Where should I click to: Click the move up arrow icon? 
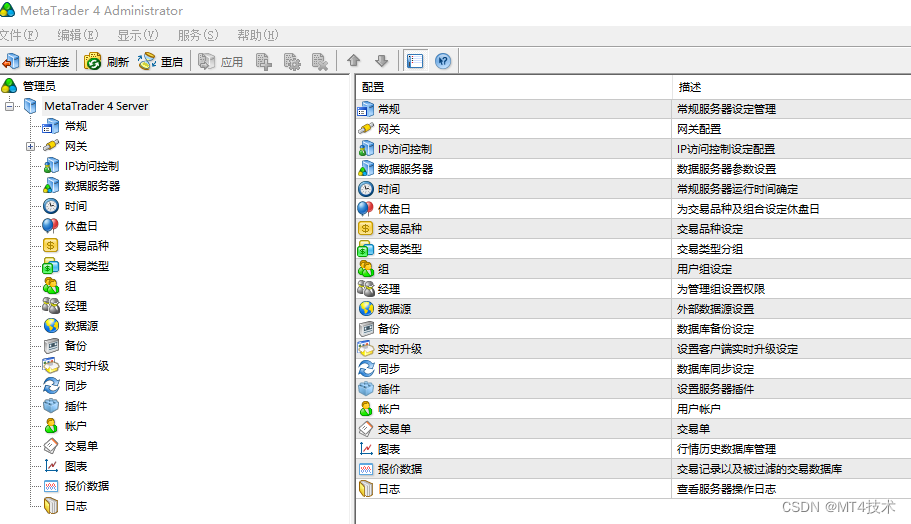353,60
